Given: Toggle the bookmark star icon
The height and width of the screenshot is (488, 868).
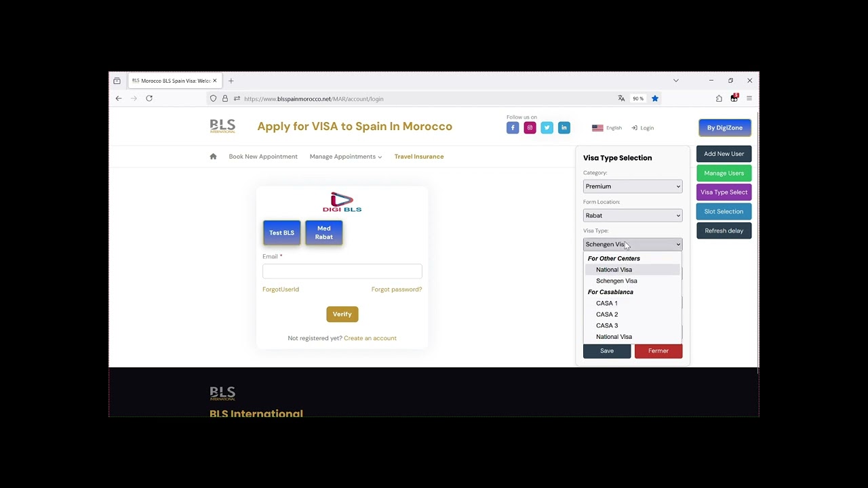Looking at the screenshot, I should (655, 98).
